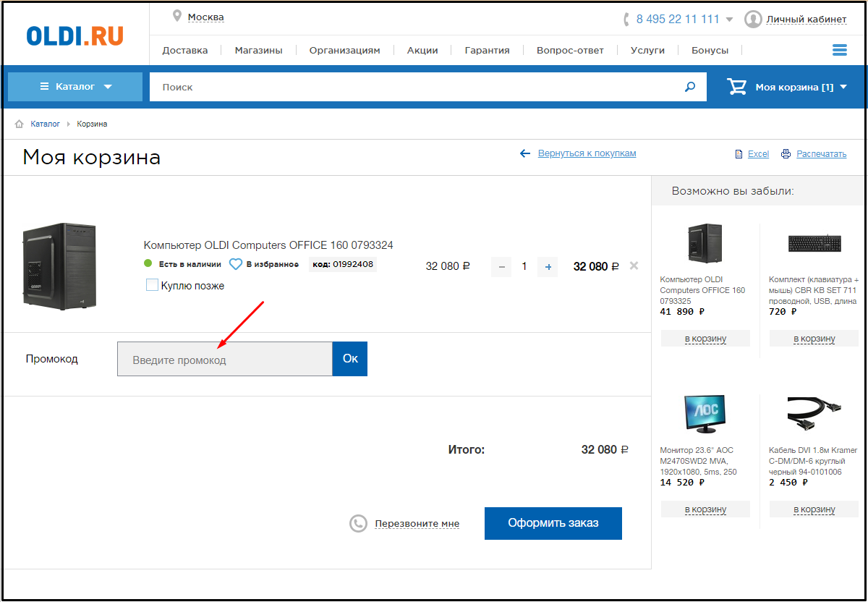Focus the Поиск search field
The height and width of the screenshot is (602, 868).
pos(416,87)
